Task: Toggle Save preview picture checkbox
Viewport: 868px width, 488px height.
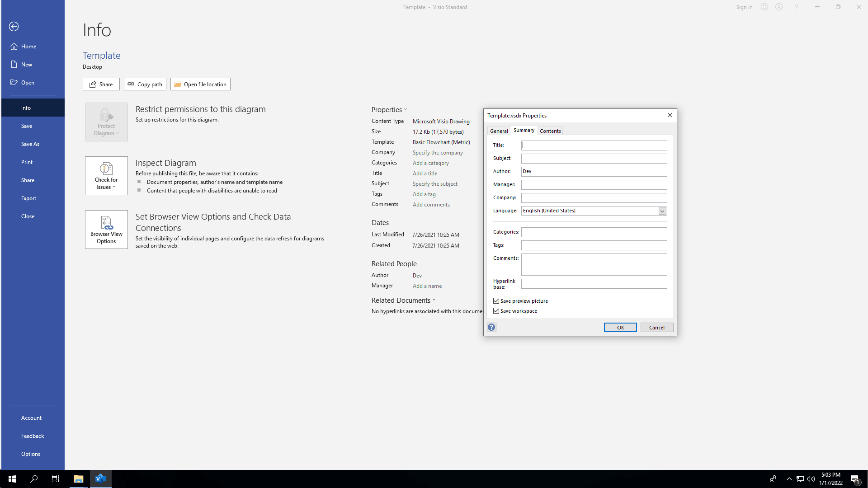Action: [x=496, y=300]
